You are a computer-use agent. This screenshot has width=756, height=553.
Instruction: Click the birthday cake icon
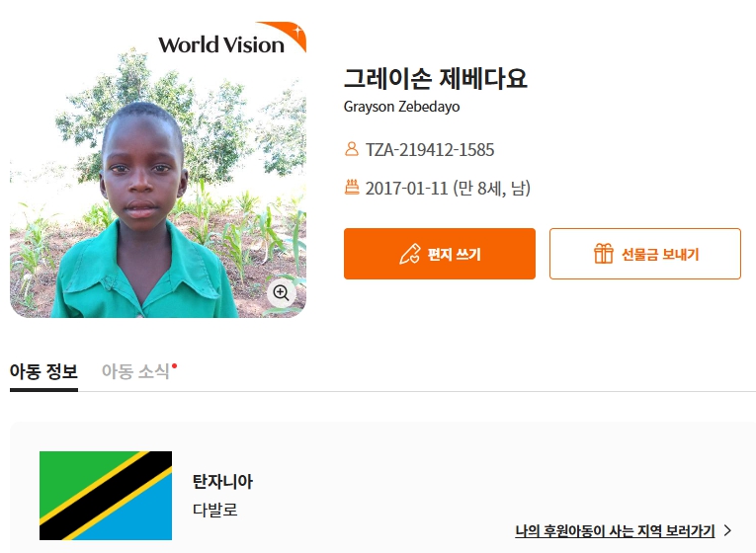tap(352, 187)
